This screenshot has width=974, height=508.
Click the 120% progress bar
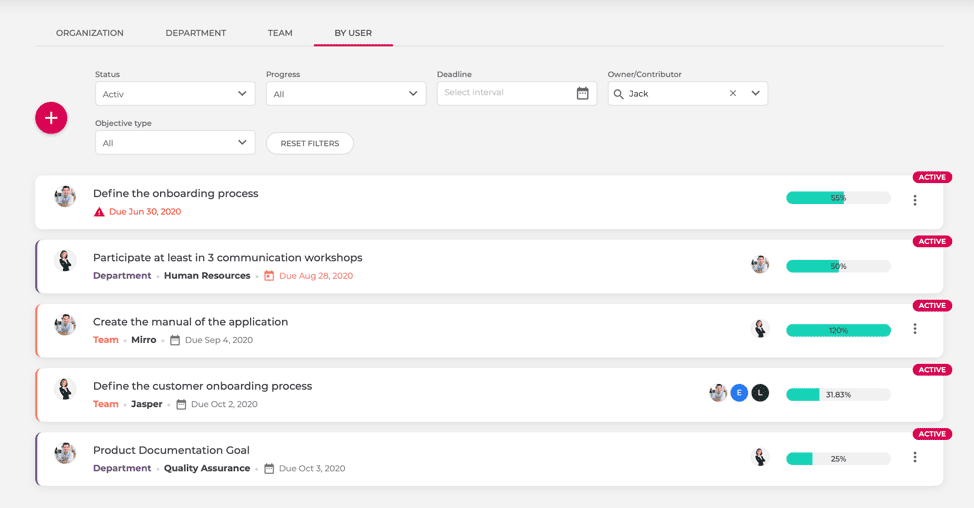[x=838, y=330]
